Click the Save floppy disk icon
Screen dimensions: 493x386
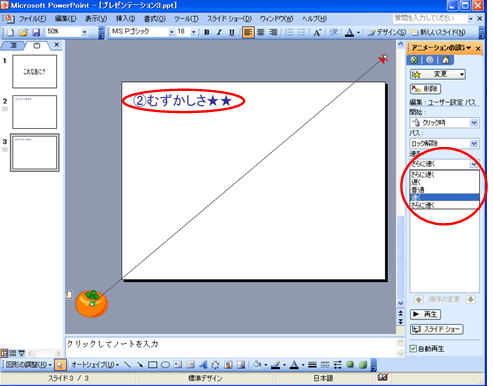pyautogui.click(x=36, y=32)
